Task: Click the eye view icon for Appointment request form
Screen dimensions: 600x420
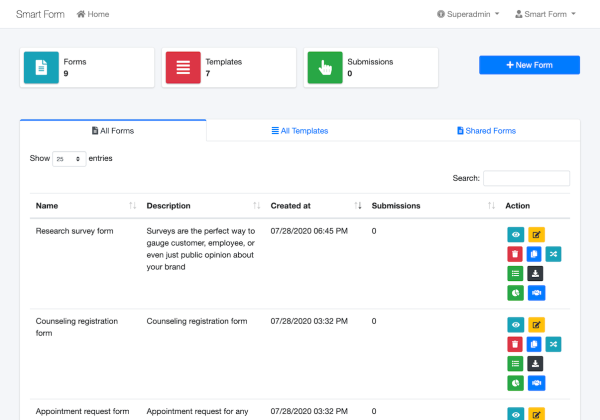Action: (516, 414)
